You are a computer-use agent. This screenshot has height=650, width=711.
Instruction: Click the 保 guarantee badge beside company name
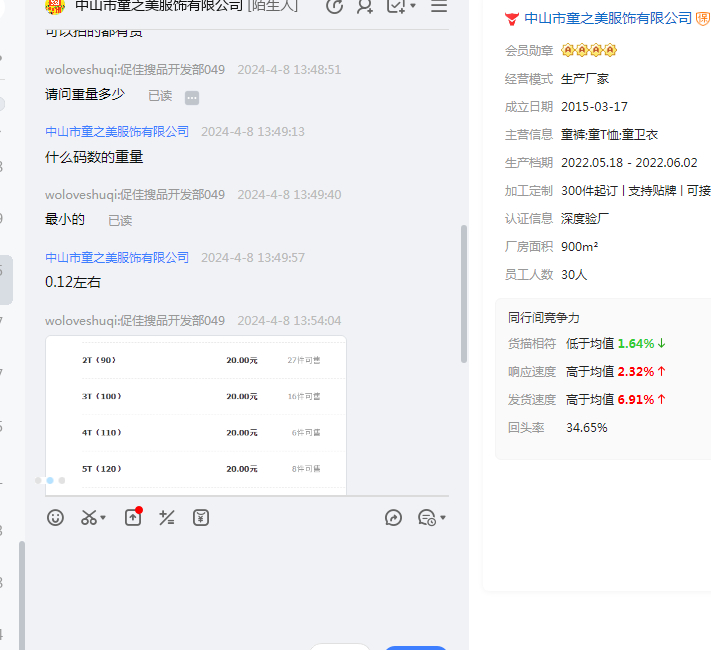click(x=703, y=18)
